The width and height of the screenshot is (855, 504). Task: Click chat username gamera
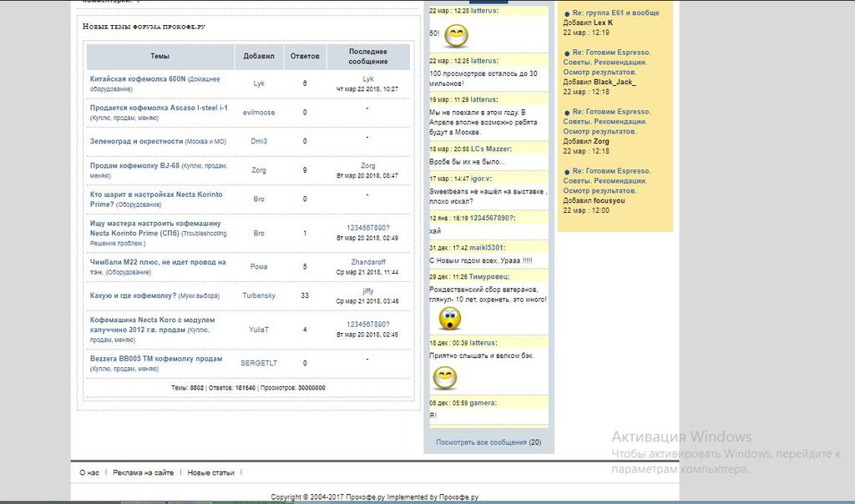click(483, 403)
